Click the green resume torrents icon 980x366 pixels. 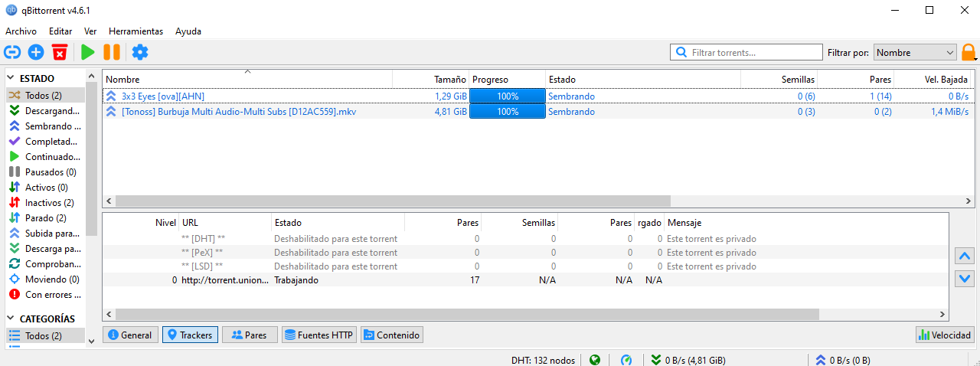[88, 52]
